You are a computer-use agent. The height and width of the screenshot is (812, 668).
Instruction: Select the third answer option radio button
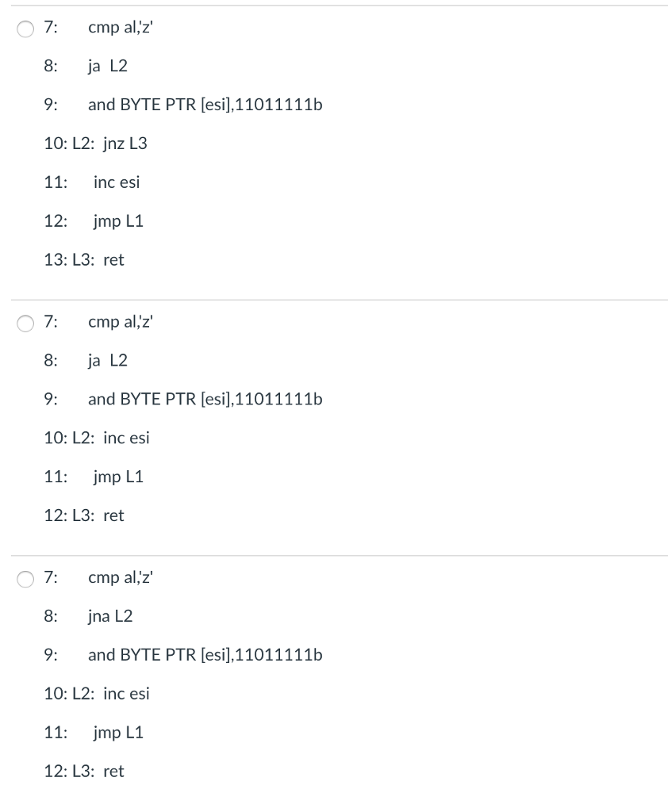point(25,577)
